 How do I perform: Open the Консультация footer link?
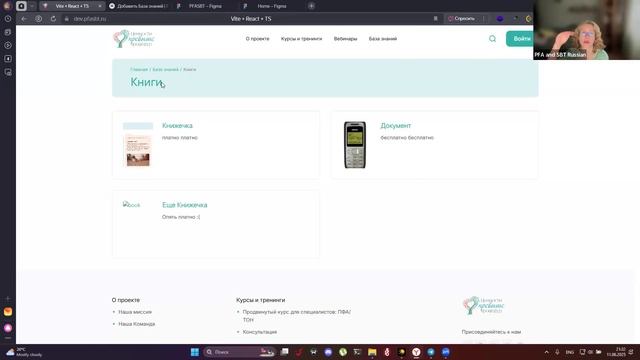[260, 332]
